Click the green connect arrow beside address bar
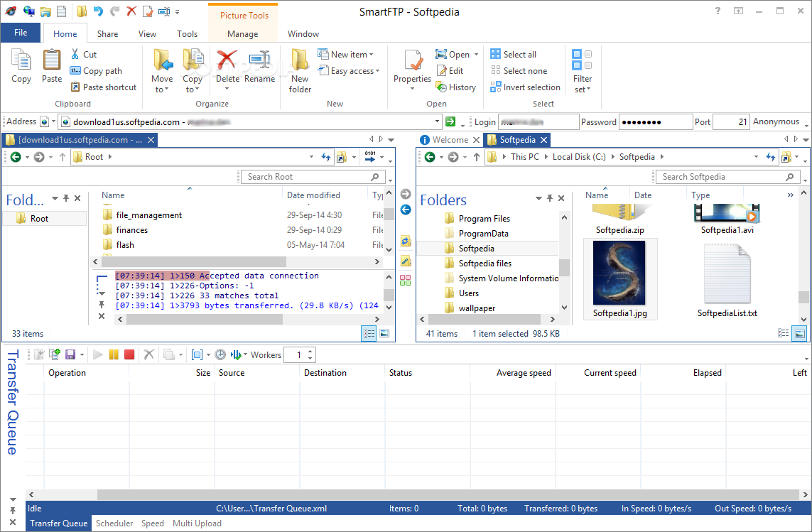Viewport: 812px width, 532px height. tap(450, 121)
